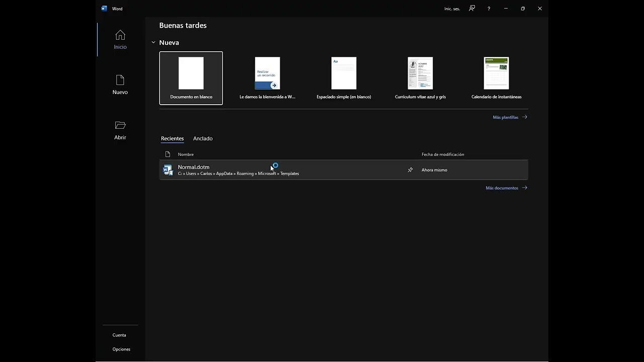Open Word help question mark

click(489, 9)
